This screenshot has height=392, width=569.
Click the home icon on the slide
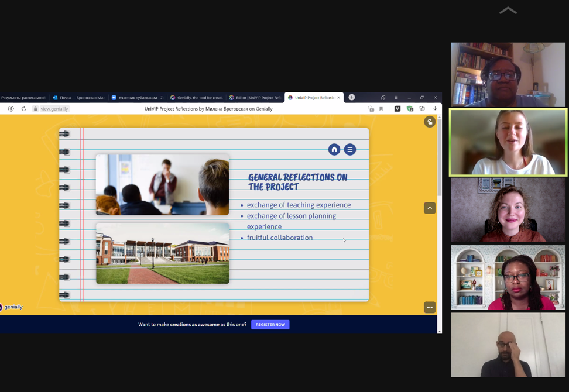coord(334,149)
